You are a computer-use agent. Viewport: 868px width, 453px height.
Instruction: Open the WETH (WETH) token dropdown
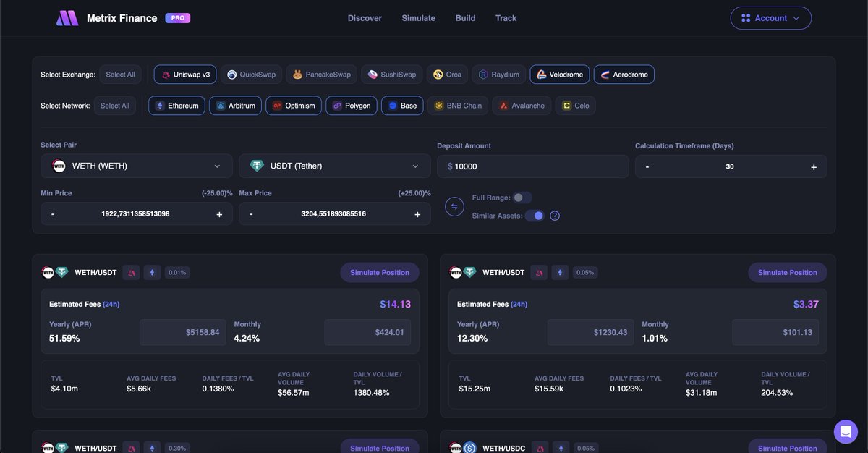click(137, 166)
